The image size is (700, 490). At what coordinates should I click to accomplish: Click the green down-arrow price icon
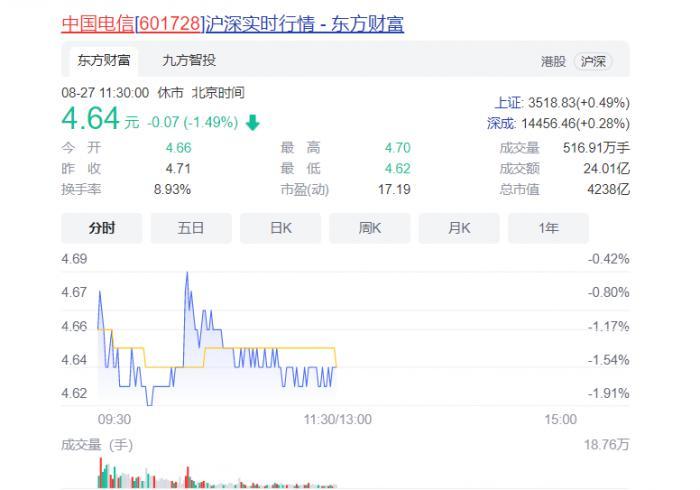[x=253, y=122]
